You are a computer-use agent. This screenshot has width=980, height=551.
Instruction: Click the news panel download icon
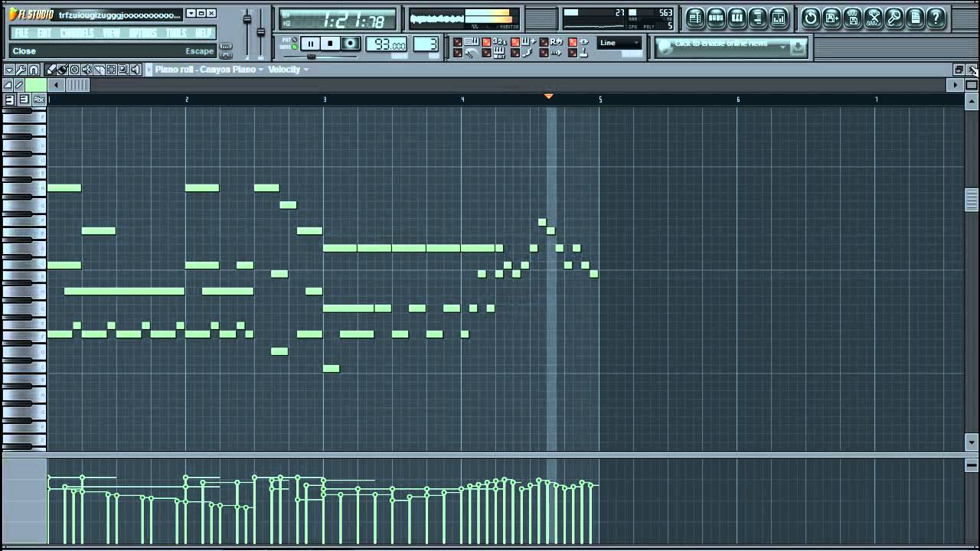point(798,47)
